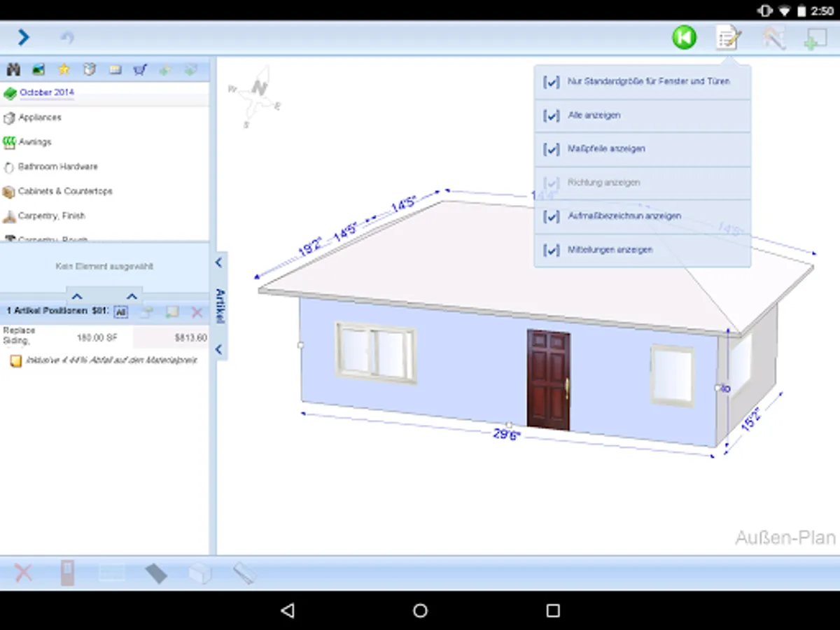The height and width of the screenshot is (630, 840).
Task: Click the add-plan green plus icon
Action: pos(815,38)
